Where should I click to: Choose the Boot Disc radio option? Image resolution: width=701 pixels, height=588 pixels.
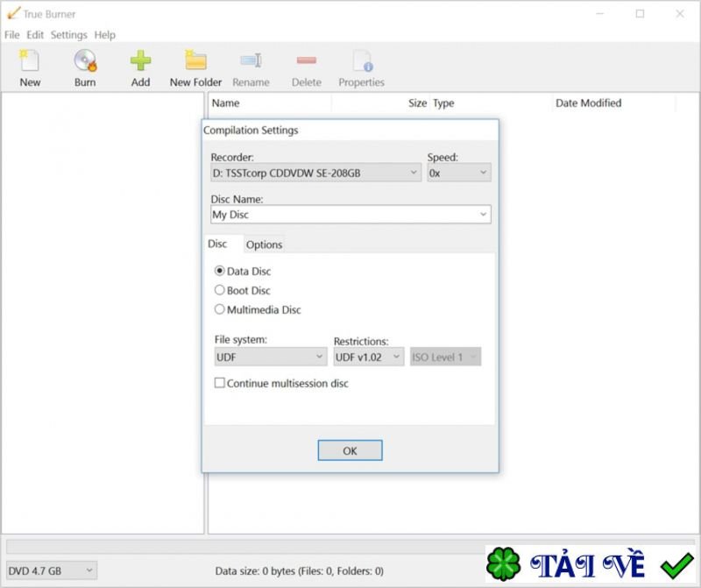pyautogui.click(x=220, y=290)
